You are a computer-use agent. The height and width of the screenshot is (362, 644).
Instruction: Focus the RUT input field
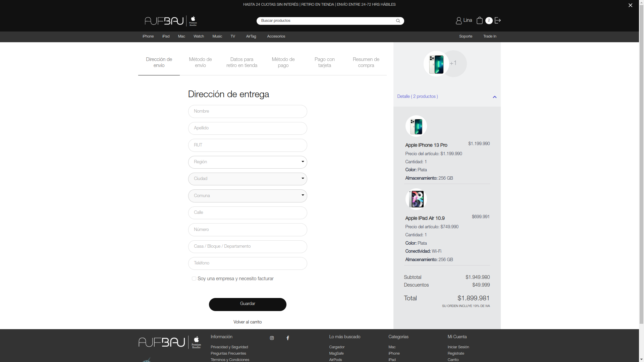(x=248, y=145)
